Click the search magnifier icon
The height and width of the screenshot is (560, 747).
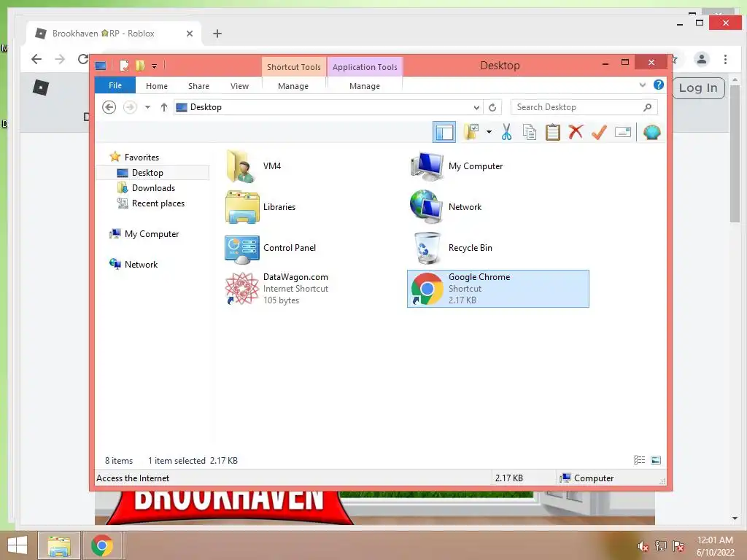648,107
